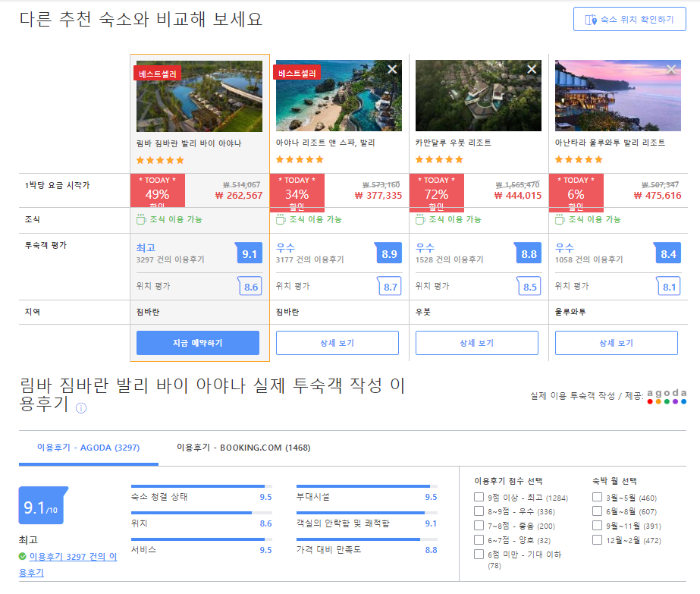Image resolution: width=700 pixels, height=594 pixels.
Task: Click the ₩ 444,015 price
Action: [518, 196]
